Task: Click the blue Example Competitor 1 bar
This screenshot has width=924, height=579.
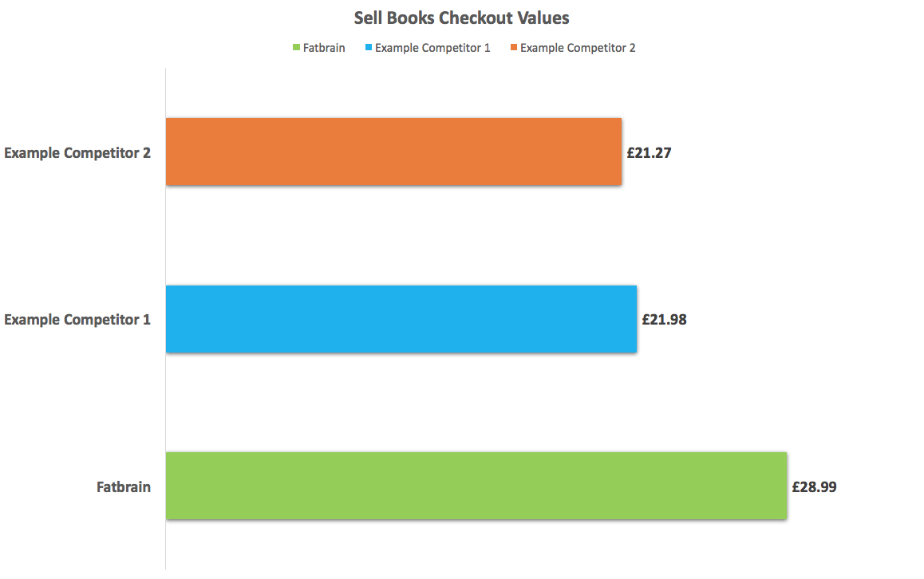Action: click(401, 319)
